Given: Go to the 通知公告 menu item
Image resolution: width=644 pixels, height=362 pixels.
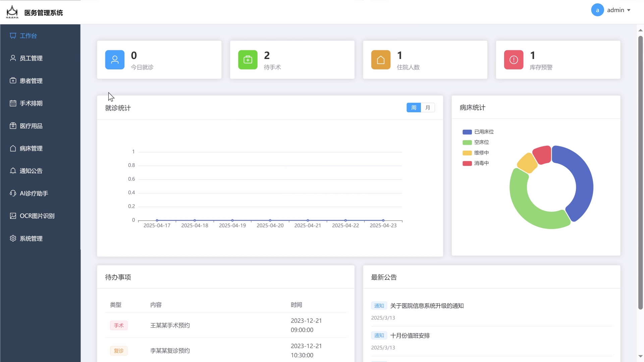Looking at the screenshot, I should pyautogui.click(x=31, y=171).
